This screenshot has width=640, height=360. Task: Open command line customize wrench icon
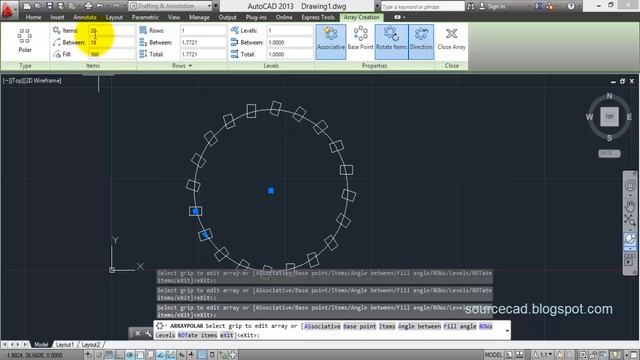pyautogui.click(x=148, y=333)
